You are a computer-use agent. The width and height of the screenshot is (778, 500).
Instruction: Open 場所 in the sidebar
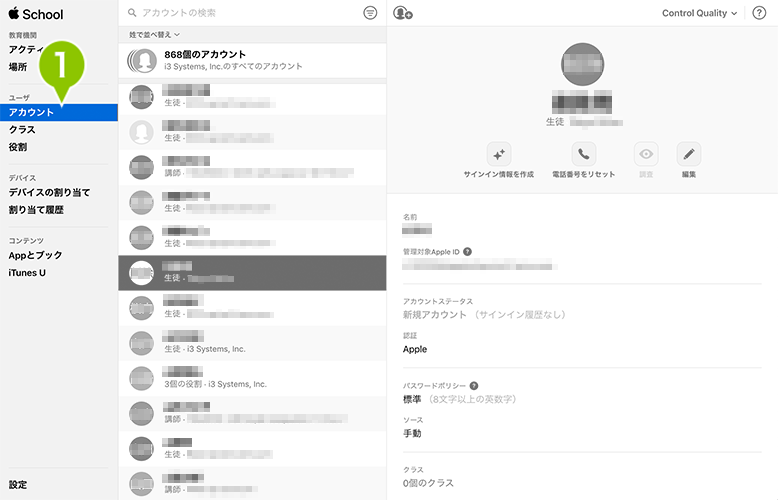click(x=18, y=66)
